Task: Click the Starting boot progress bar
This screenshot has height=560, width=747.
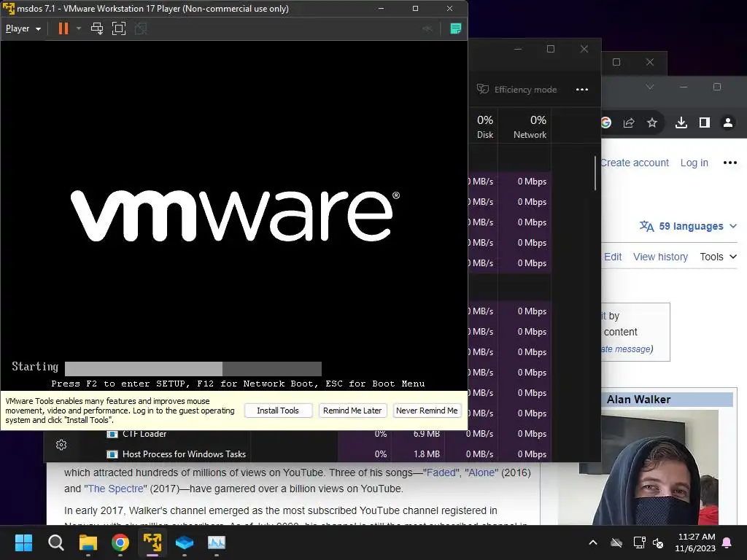Action: (x=193, y=368)
